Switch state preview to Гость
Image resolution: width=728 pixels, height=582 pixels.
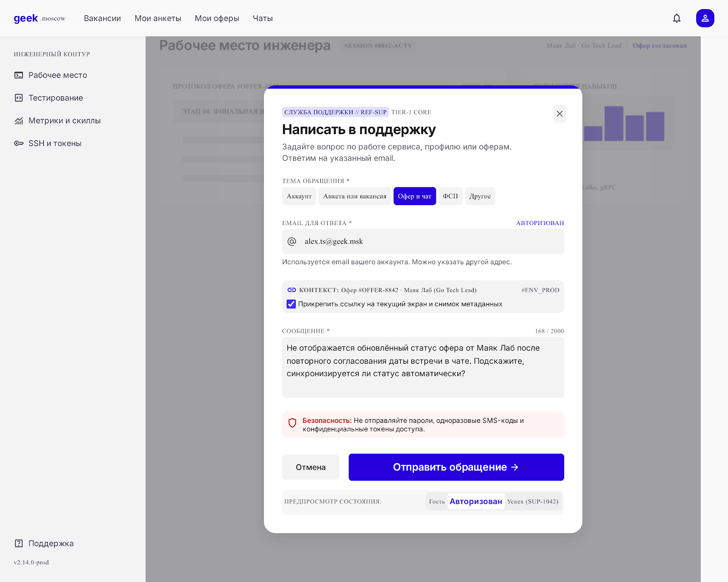(437, 502)
